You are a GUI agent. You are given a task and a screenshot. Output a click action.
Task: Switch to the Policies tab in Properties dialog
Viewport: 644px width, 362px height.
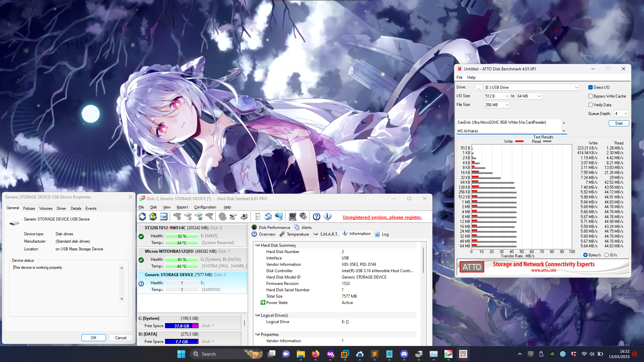(x=29, y=208)
